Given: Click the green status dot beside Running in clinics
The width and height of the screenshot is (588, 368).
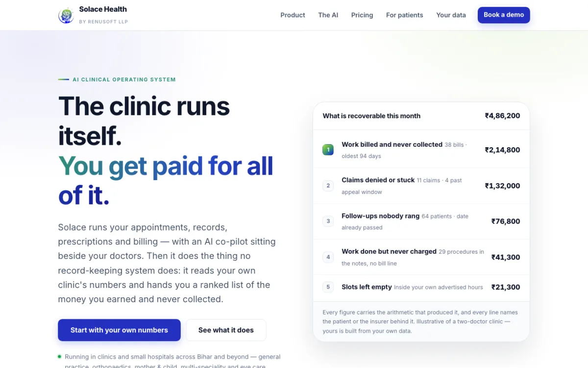Looking at the screenshot, I should click(60, 357).
